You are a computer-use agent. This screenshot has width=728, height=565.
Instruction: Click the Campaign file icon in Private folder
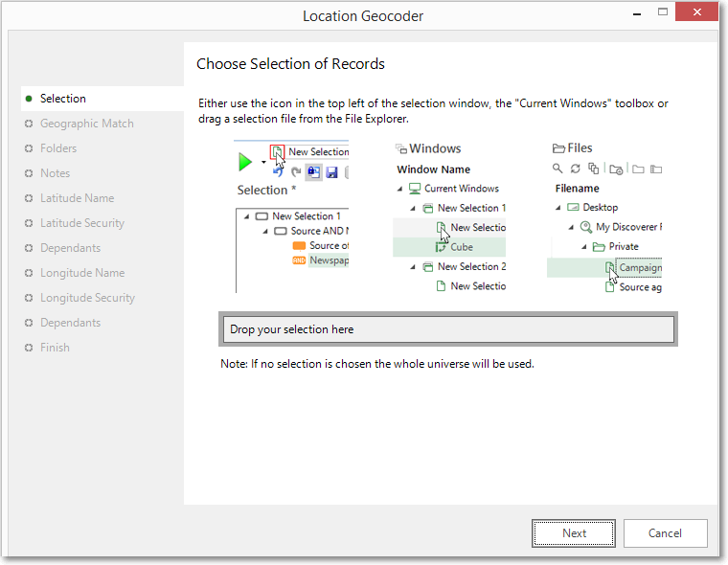tap(609, 267)
